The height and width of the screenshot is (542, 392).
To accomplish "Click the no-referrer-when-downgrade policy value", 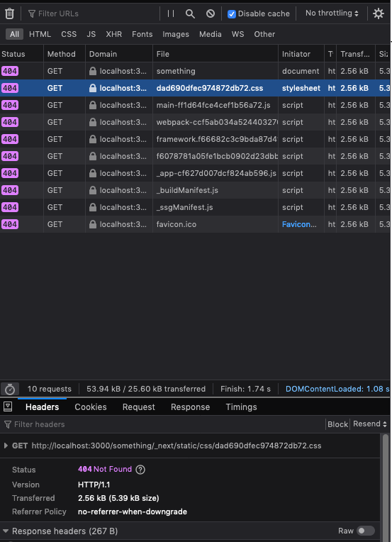I will [x=133, y=511].
